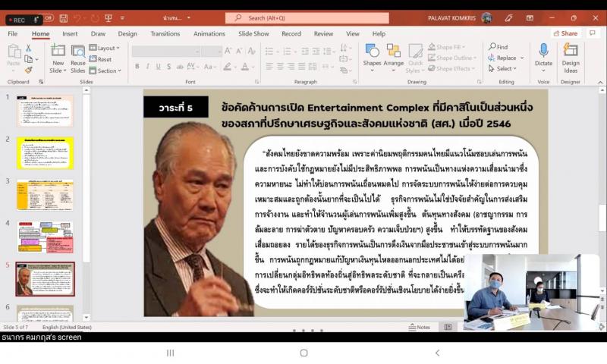Open the File menu
The height and width of the screenshot is (364, 607).
click(x=12, y=33)
